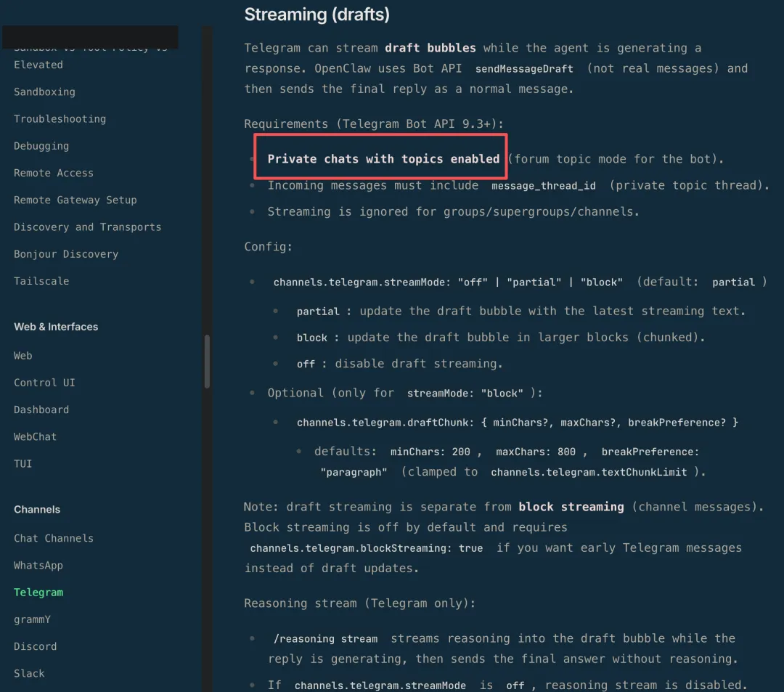Open Remote Gateway Setup page
The image size is (784, 692).
[75, 200]
